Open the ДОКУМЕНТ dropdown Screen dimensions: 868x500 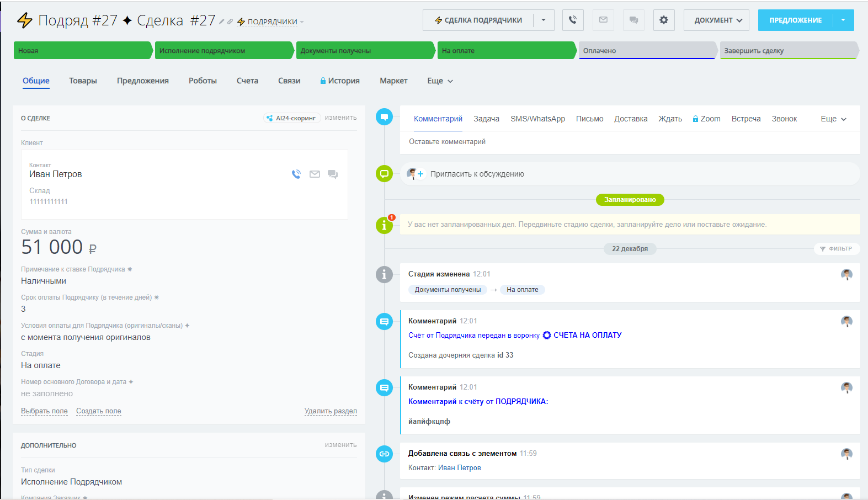pyautogui.click(x=716, y=20)
